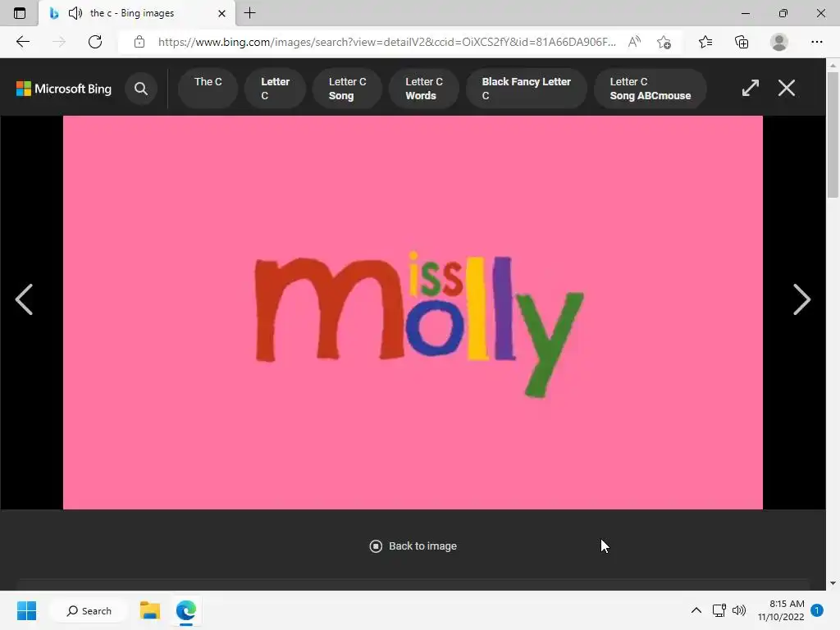
Task: Open Collections panel
Action: coord(742,42)
